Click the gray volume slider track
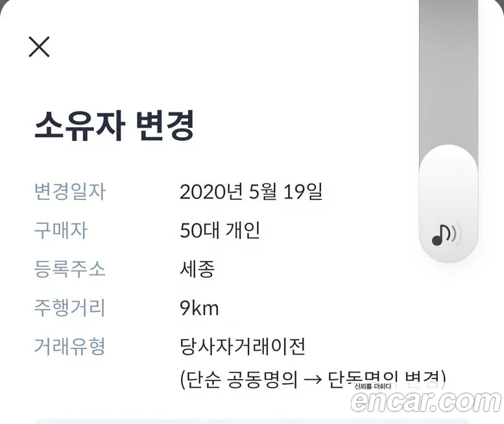Image resolution: width=504 pixels, height=424 pixels. pyautogui.click(x=448, y=74)
